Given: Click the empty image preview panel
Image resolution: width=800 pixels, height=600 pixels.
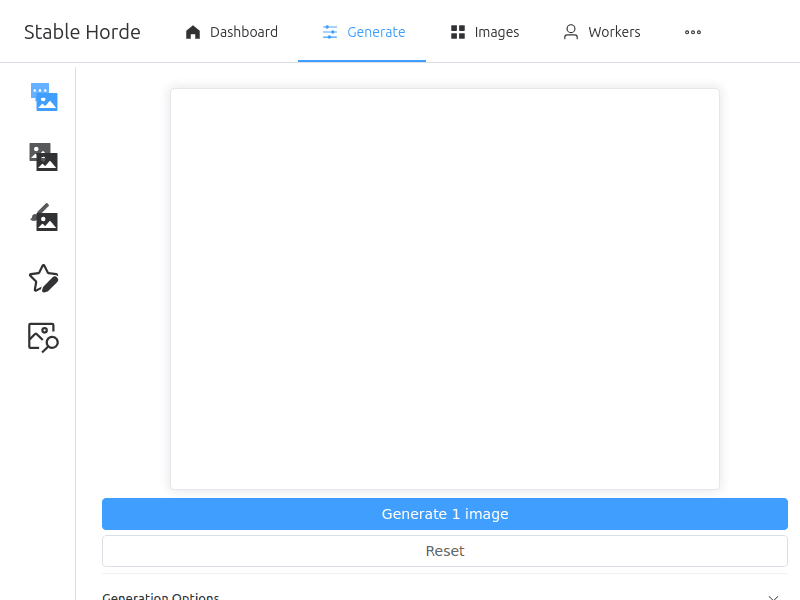Looking at the screenshot, I should (445, 289).
